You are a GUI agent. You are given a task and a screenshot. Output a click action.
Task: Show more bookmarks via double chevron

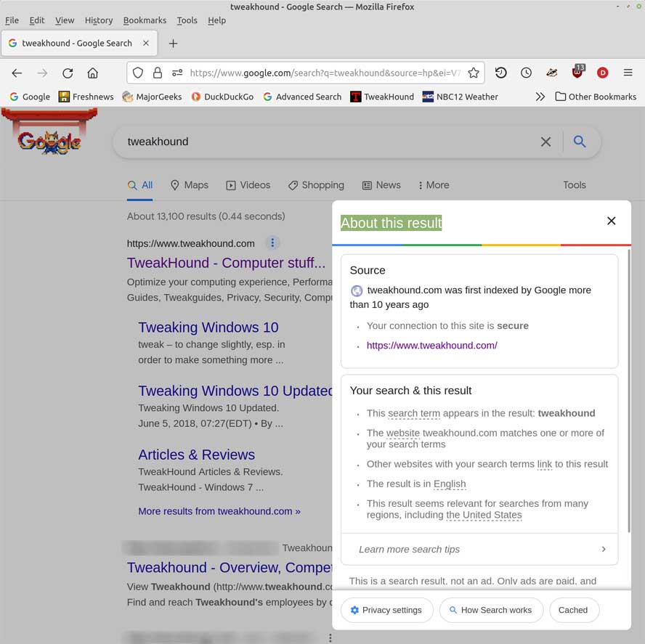(x=540, y=97)
